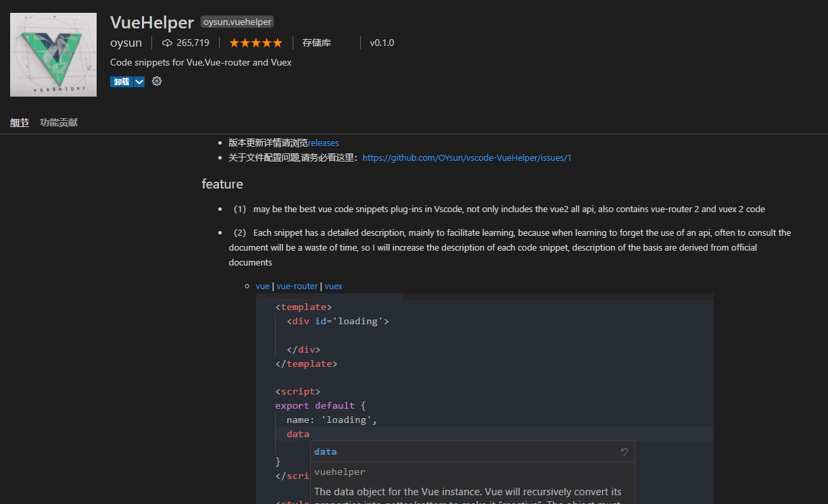Image resolution: width=828 pixels, height=504 pixels.
Task: Click the demo code snippet screenshot
Action: pyautogui.click(x=485, y=399)
